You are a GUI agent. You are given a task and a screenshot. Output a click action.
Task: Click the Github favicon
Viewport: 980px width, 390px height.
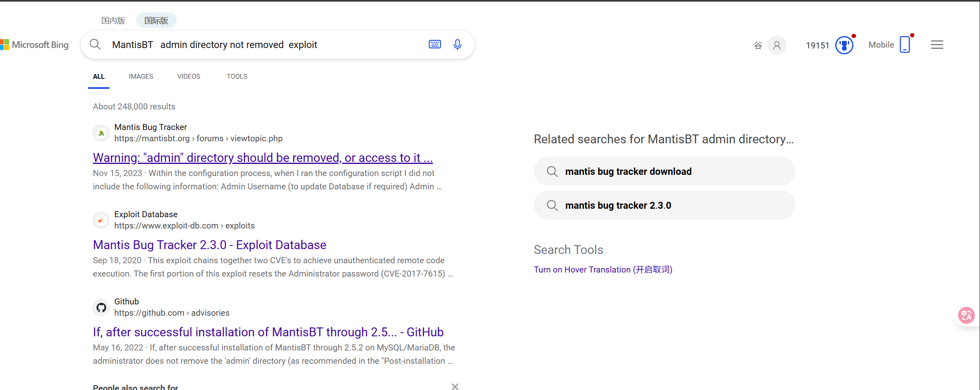tap(101, 307)
